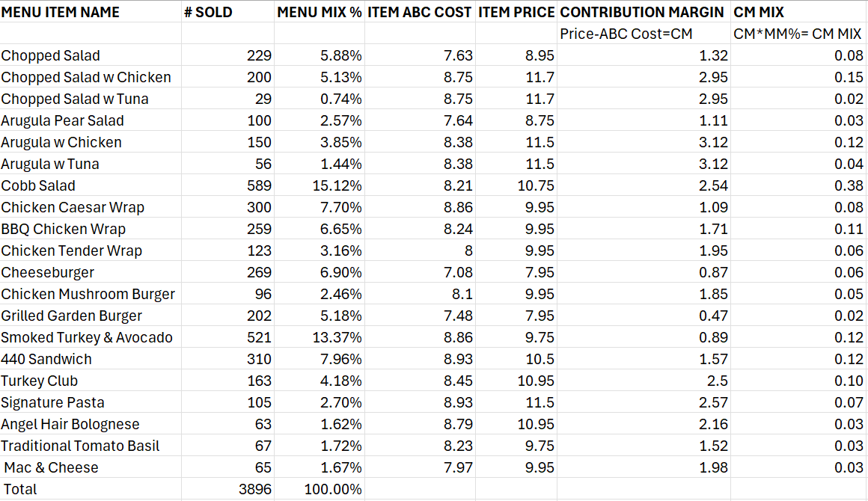The image size is (868, 501).
Task: Select the ITEM ABC COST header cell
Action: 420,12
